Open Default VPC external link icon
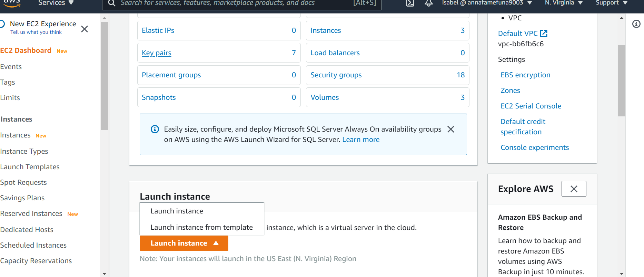This screenshot has width=644, height=277. [544, 34]
